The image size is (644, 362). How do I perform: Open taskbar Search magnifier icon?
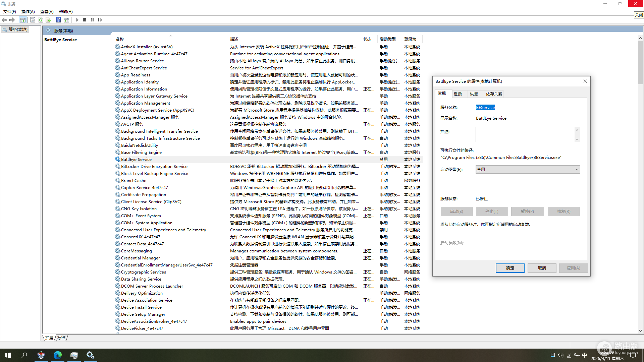tap(24, 355)
